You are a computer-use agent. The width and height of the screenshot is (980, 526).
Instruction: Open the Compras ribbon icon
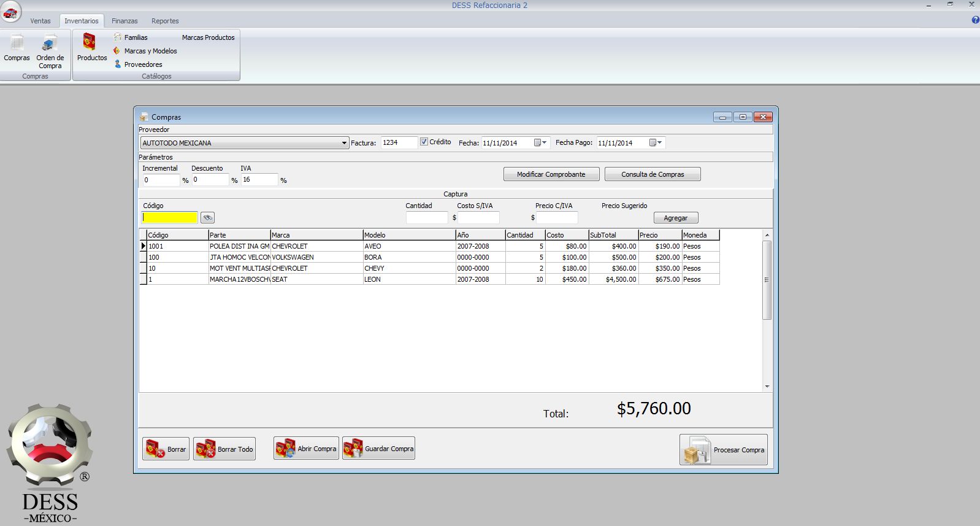[17, 48]
